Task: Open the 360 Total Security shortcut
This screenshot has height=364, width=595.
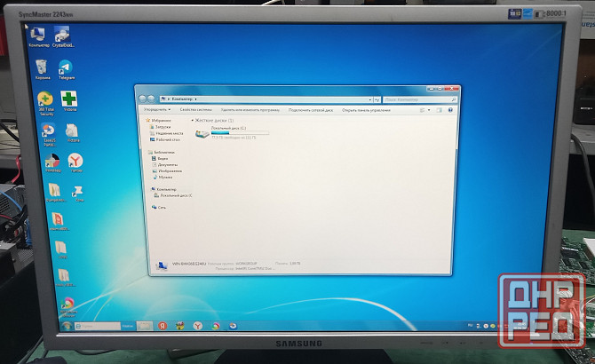Action: click(x=46, y=100)
